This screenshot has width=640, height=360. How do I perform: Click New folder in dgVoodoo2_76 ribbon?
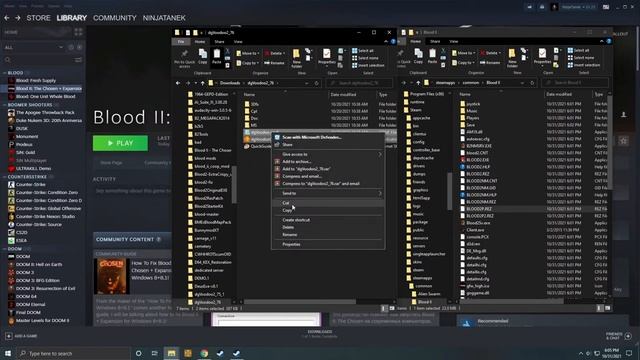point(296,59)
